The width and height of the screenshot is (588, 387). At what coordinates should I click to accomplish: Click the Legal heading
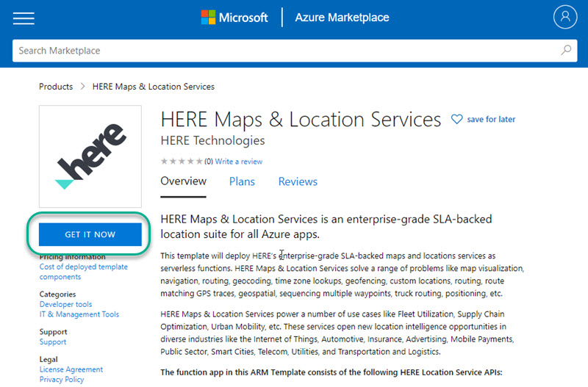tap(49, 359)
